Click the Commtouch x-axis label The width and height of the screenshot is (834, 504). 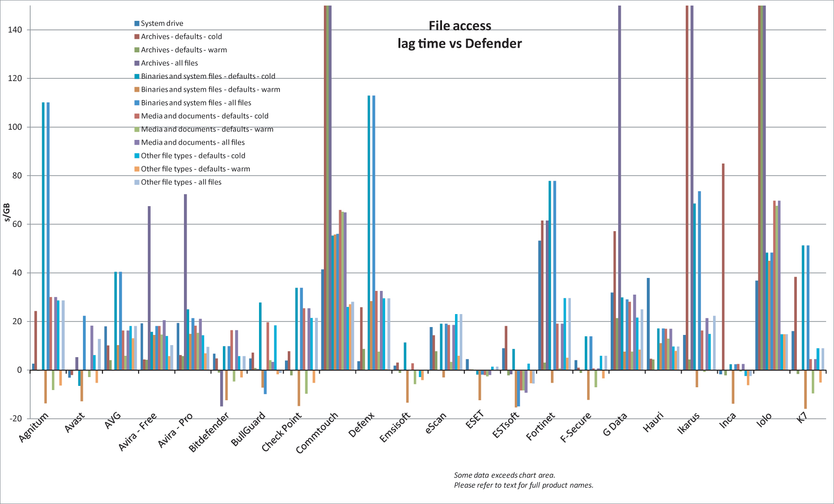pos(317,433)
